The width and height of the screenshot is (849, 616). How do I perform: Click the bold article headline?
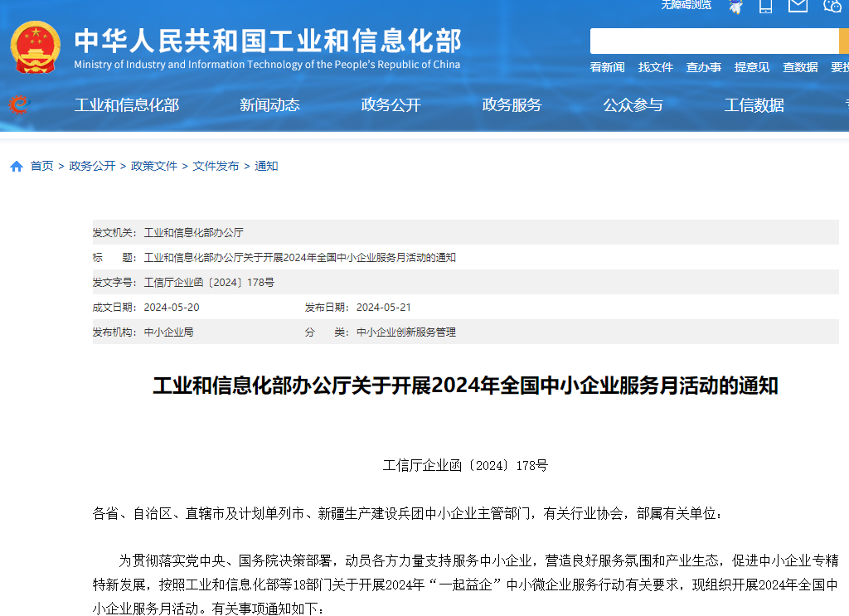pyautogui.click(x=466, y=386)
